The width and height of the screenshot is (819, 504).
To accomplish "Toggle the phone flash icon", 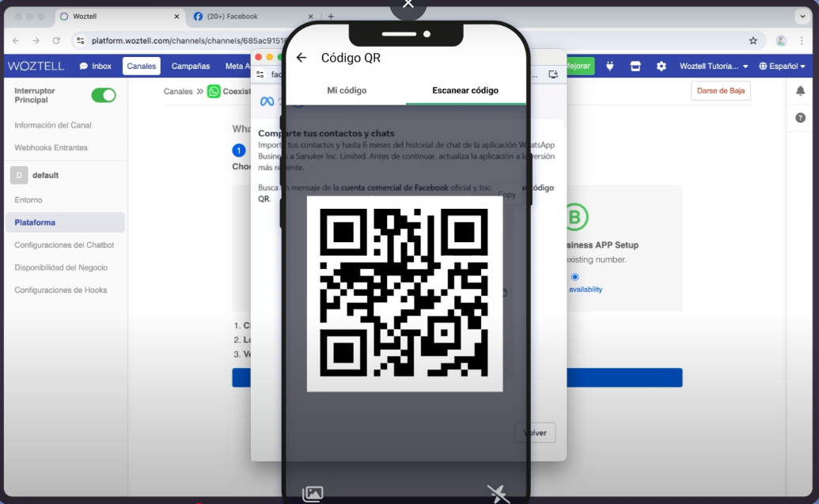I will (498, 494).
